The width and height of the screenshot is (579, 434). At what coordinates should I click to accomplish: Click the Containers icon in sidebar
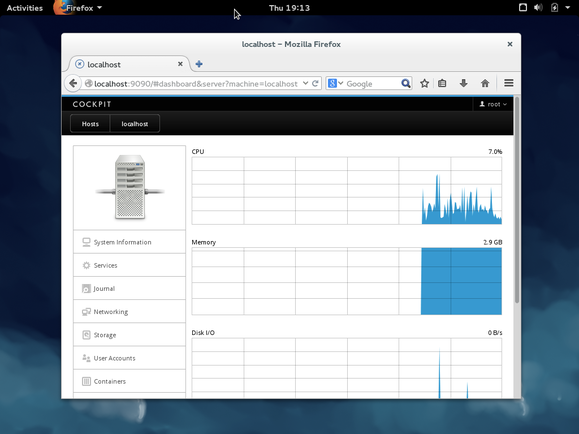(86, 381)
